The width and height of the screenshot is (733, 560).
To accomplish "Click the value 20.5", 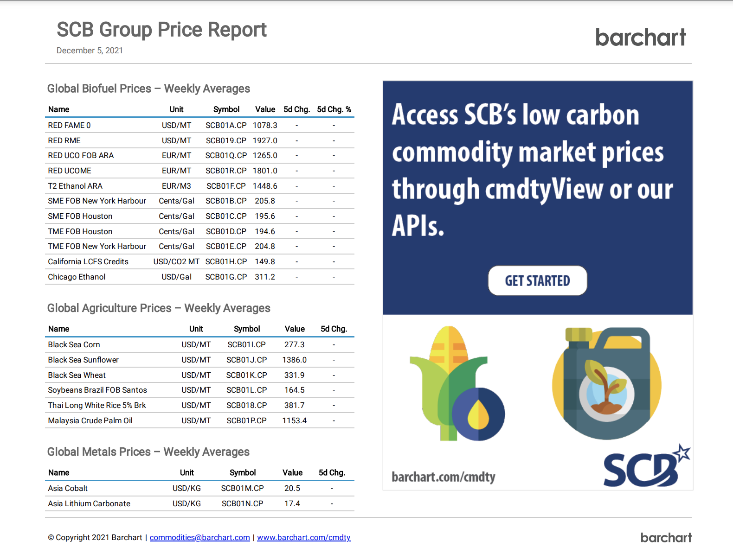I will [x=292, y=488].
